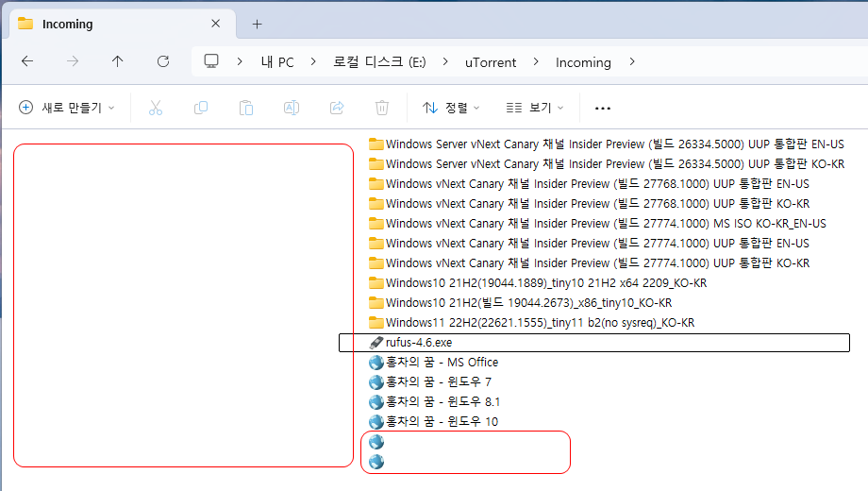
Task: Navigate to 로컬 디스크 (E:) breadcrumb
Action: 379,62
